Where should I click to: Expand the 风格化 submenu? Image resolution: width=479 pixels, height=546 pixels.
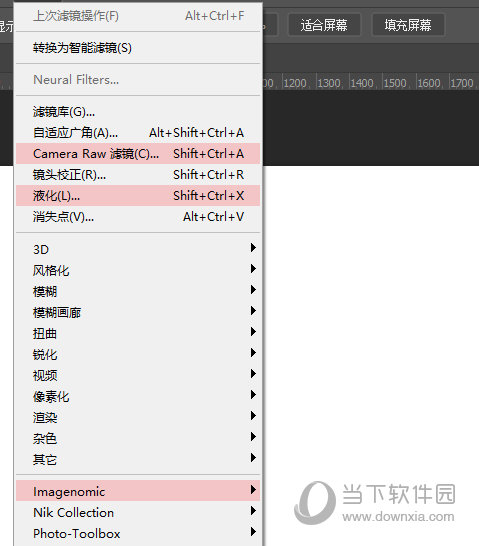(138, 270)
